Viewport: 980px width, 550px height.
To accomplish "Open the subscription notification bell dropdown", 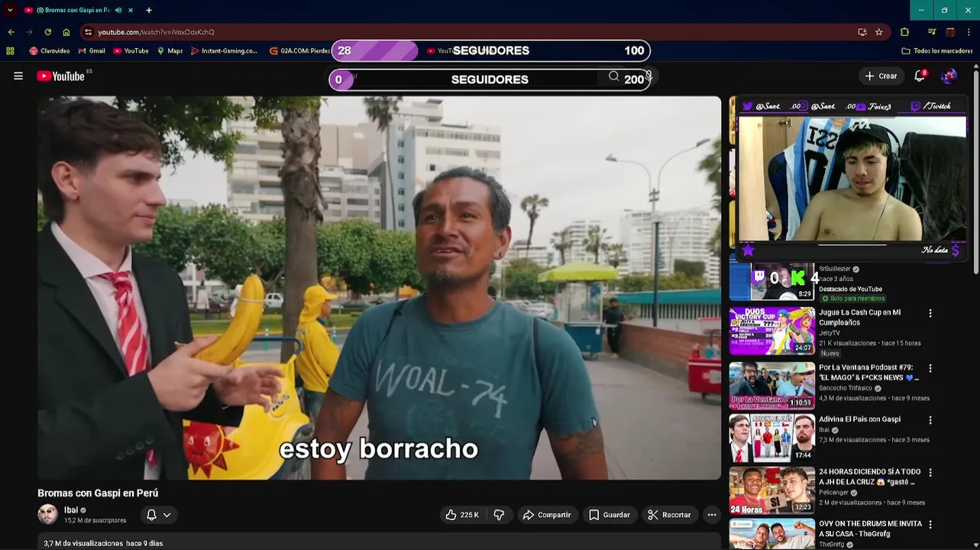I will 158,515.
